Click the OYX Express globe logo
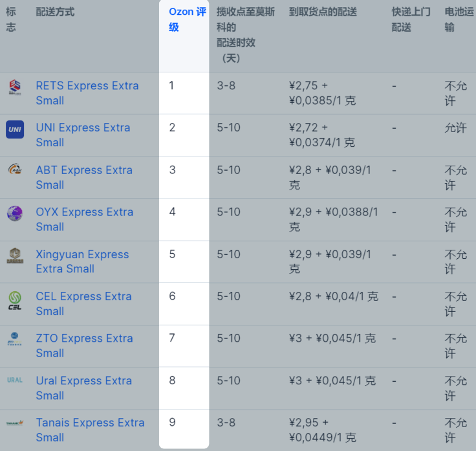 coord(15,213)
